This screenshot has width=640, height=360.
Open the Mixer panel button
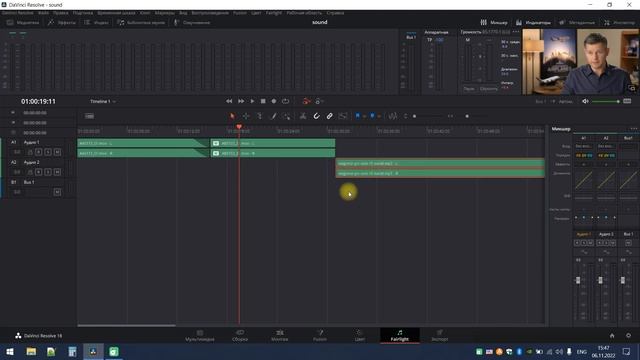pos(493,22)
